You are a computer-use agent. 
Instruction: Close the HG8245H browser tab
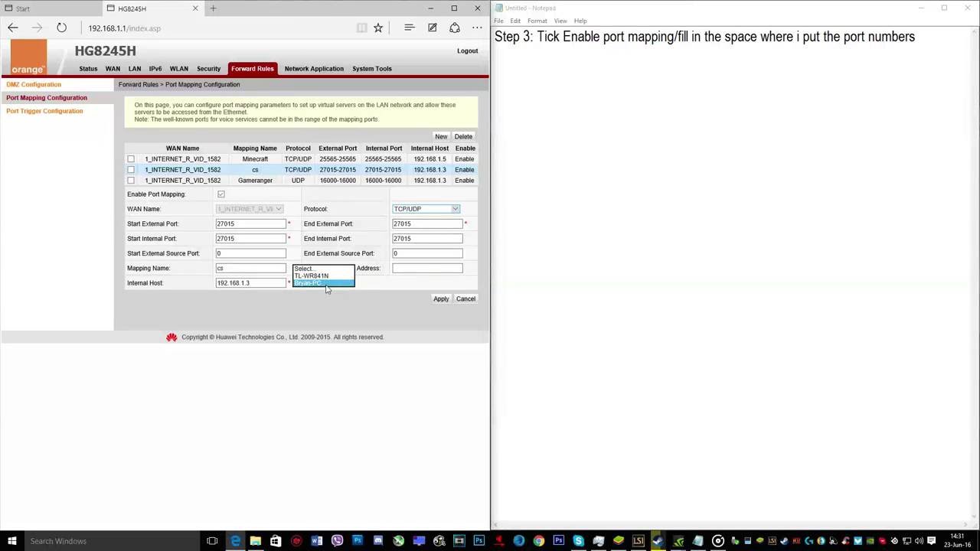coord(195,8)
